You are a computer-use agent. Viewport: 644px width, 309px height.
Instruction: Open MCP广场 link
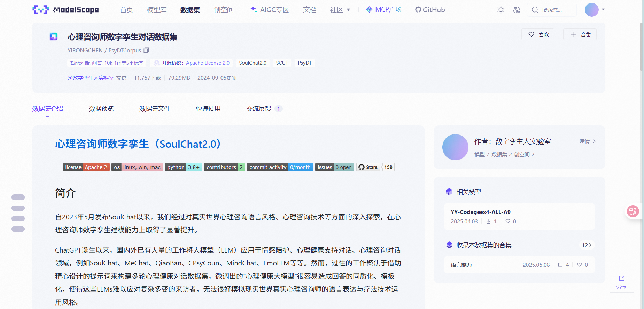click(383, 10)
